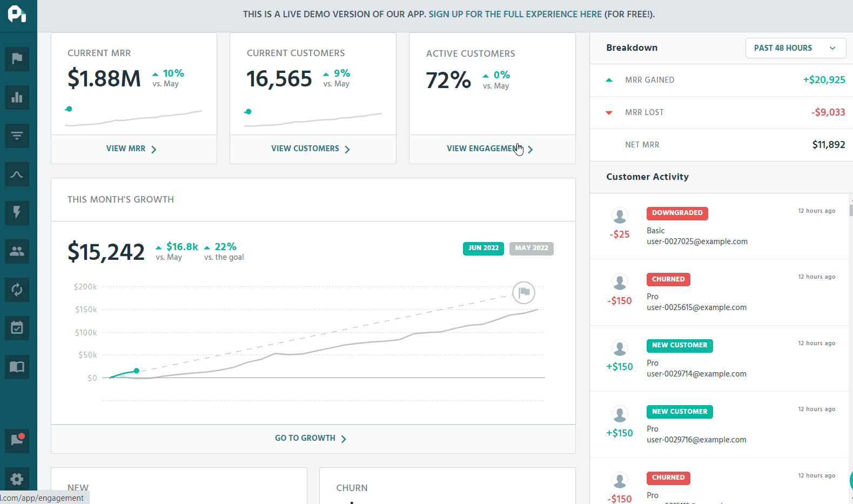The width and height of the screenshot is (853, 504).
Task: Click View Engagement link
Action: [x=490, y=149]
